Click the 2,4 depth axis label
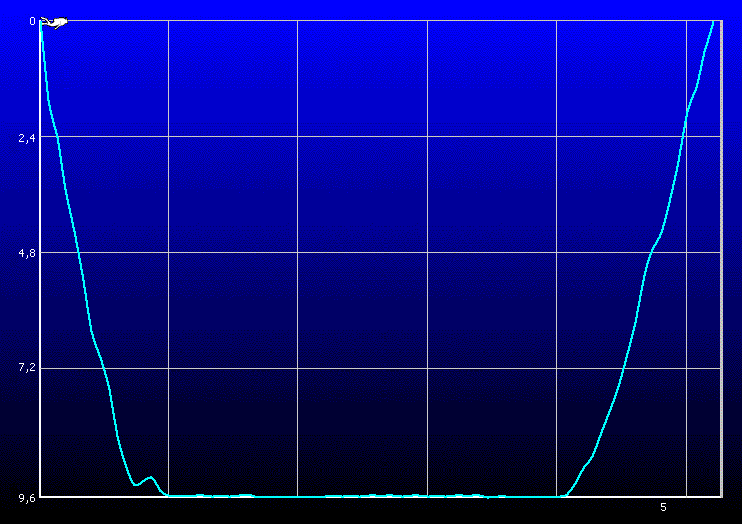This screenshot has height=524, width=742. (27, 138)
